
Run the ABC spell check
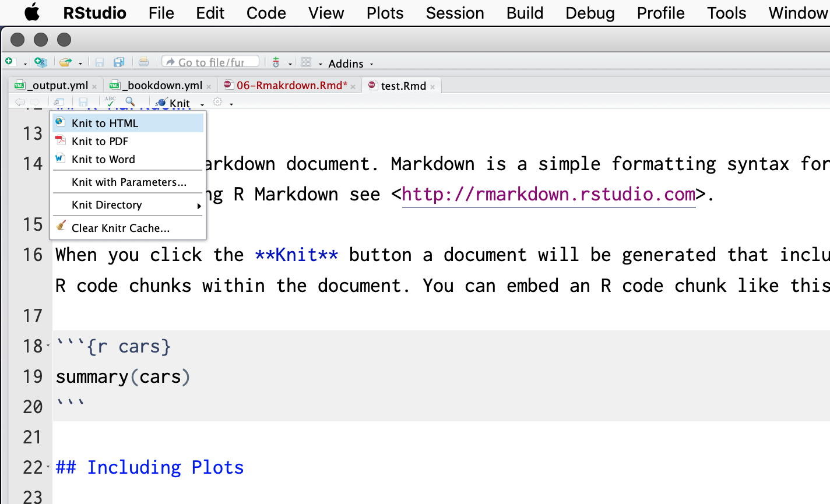tap(110, 101)
